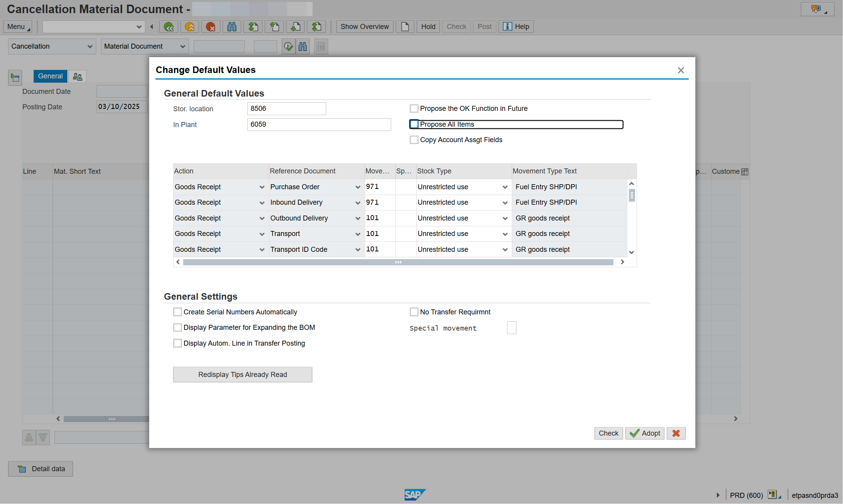
Task: Click the blank document icon beside Show Overview
Action: (405, 27)
